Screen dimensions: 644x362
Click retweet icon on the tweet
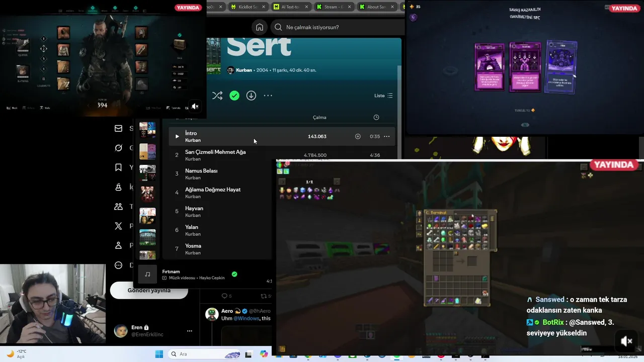coord(263,296)
